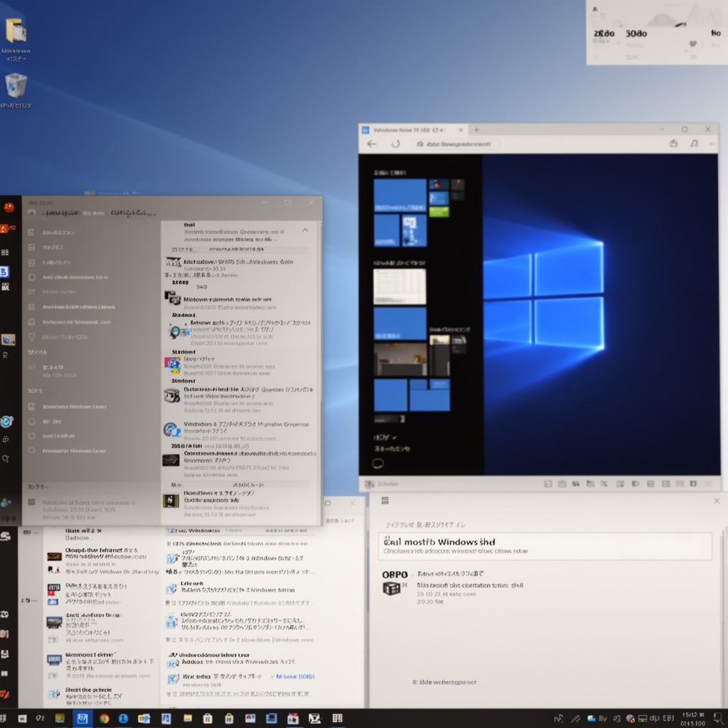Click the large blue tile at top of Start menu image
The image size is (728, 728).
coord(400,196)
